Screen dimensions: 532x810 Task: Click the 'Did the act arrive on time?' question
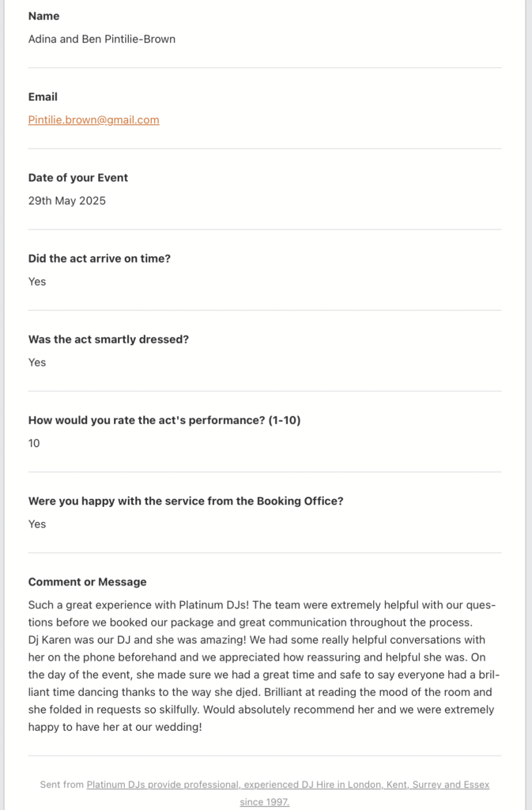[99, 258]
